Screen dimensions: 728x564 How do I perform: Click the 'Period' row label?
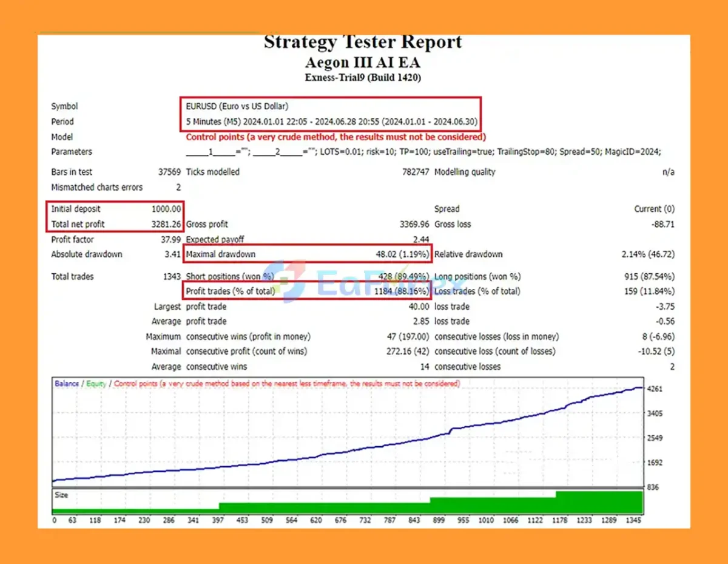pos(62,121)
